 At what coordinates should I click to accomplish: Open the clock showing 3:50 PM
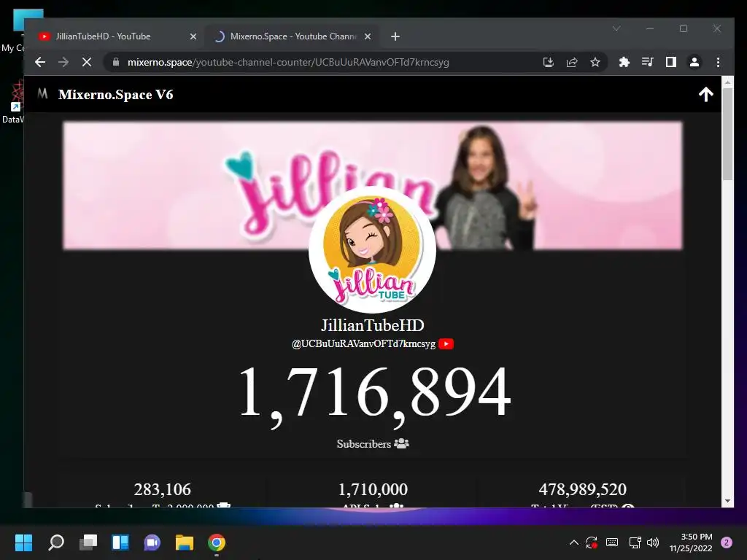(x=691, y=542)
